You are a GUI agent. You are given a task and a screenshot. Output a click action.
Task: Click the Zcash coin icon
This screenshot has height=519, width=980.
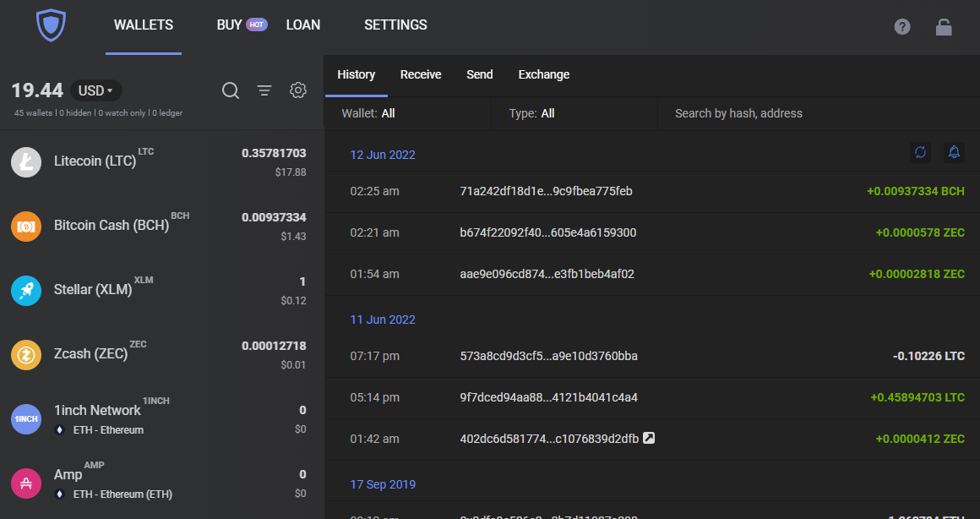(26, 355)
